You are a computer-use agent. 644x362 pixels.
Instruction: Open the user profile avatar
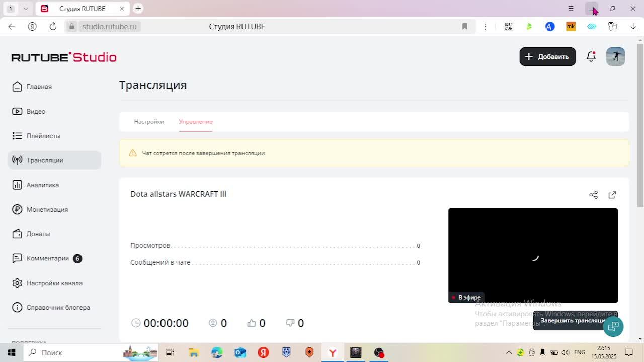[x=615, y=57]
